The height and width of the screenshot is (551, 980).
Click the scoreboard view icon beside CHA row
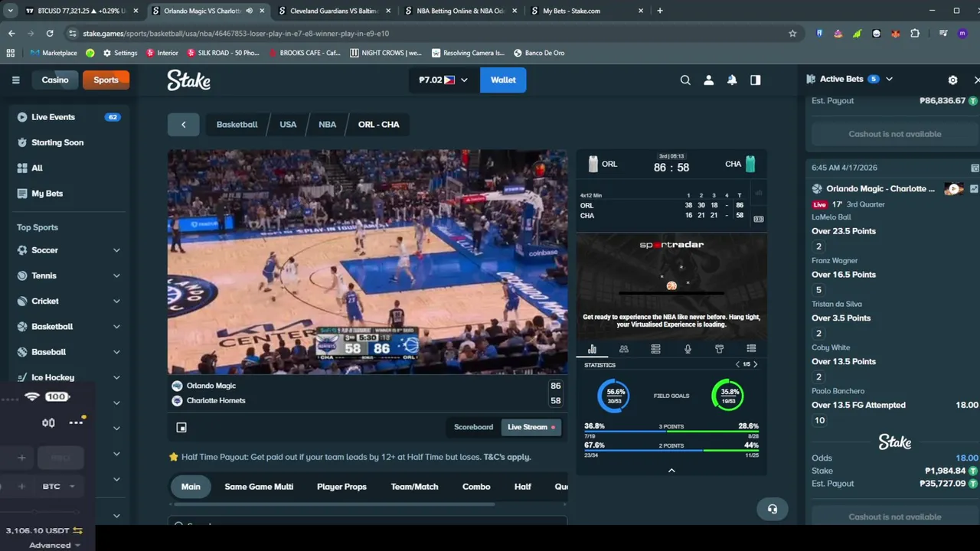point(759,219)
